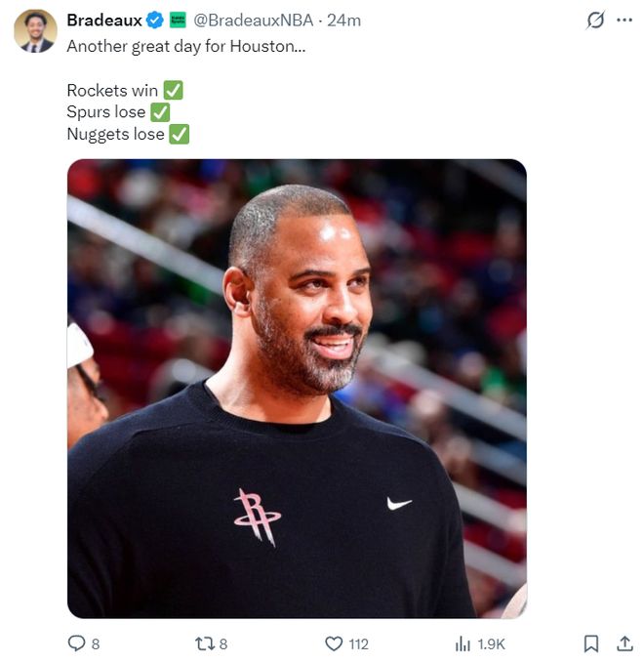Open the tweet via the 24m timestamp
The width and height of the screenshot is (644, 663).
[x=343, y=21]
